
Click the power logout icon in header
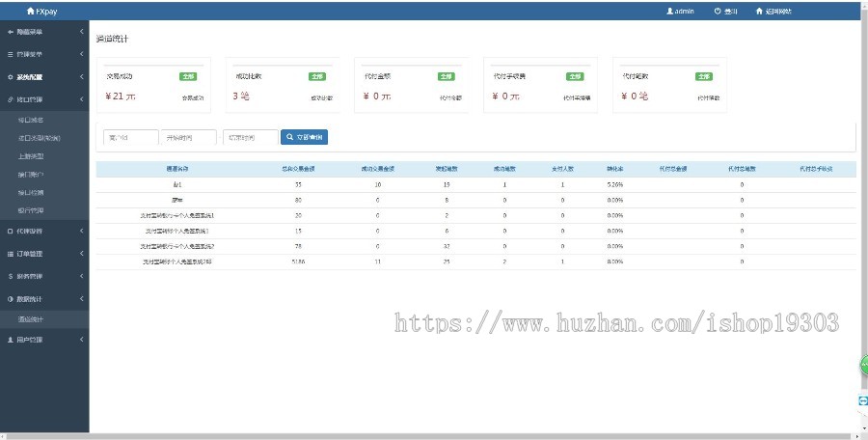tap(718, 11)
